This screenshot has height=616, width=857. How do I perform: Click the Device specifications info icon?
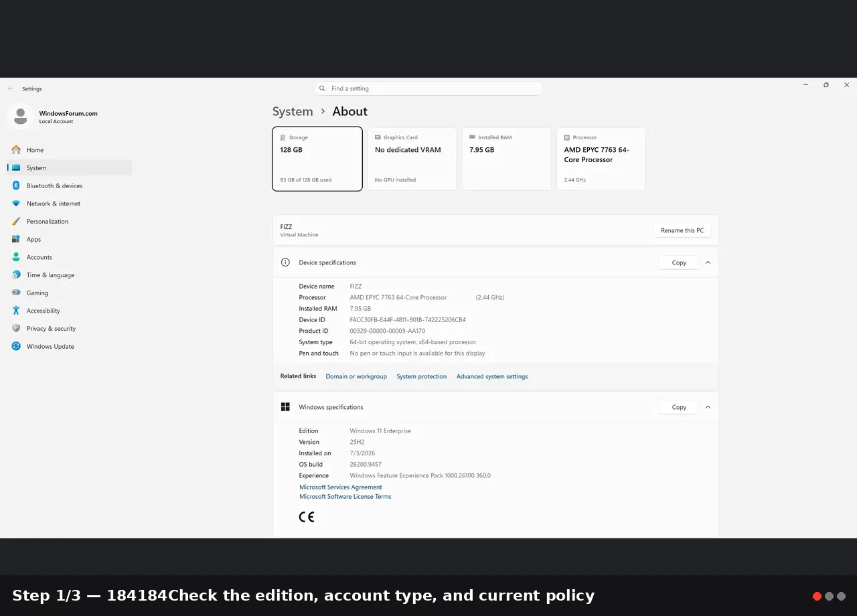click(x=285, y=262)
